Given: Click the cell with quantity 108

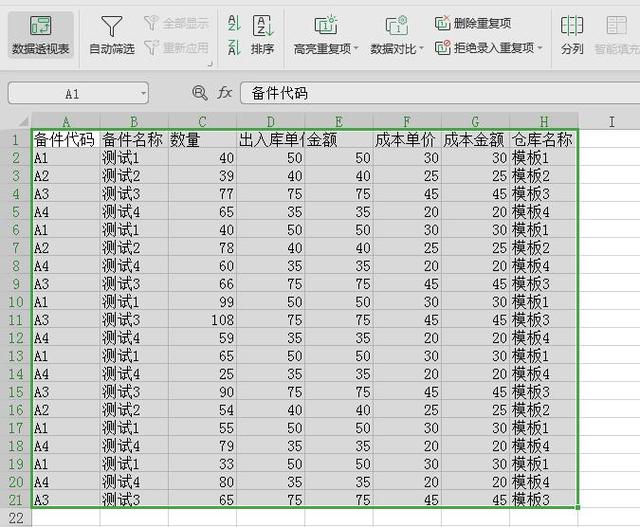Looking at the screenshot, I should coord(202,320).
